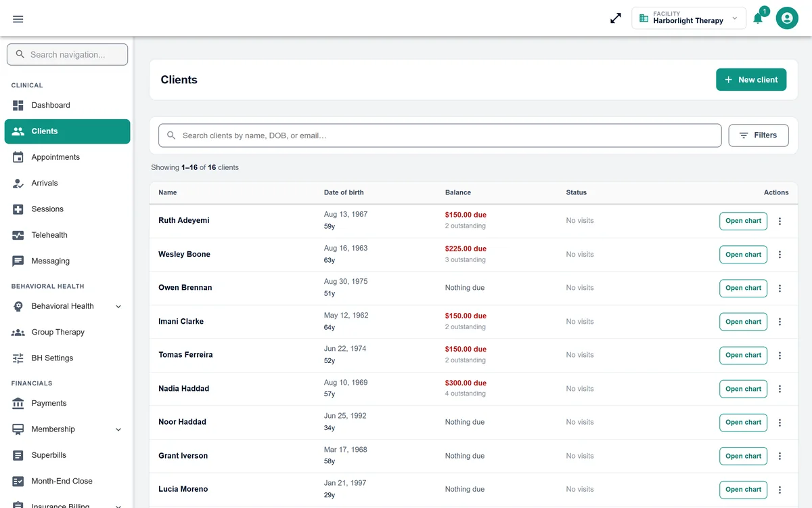812x508 pixels.
Task: Click the Telehealth monitor icon
Action: [18, 235]
